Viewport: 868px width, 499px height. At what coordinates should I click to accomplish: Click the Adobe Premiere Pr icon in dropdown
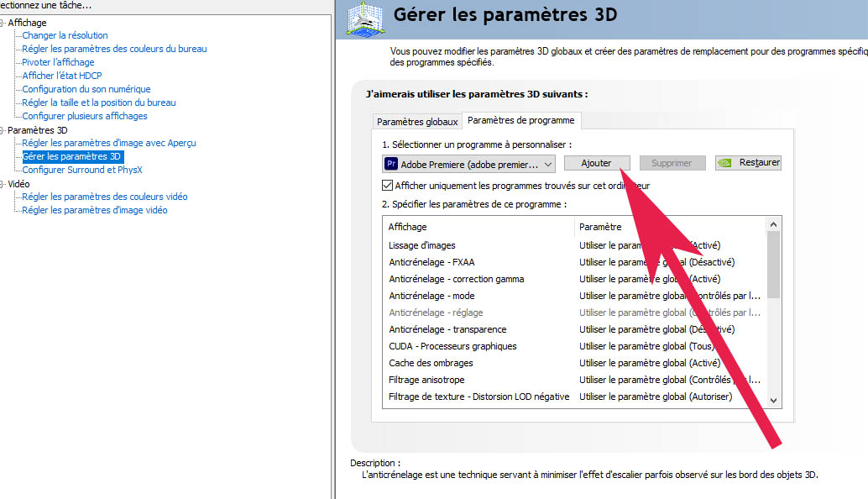[391, 163]
